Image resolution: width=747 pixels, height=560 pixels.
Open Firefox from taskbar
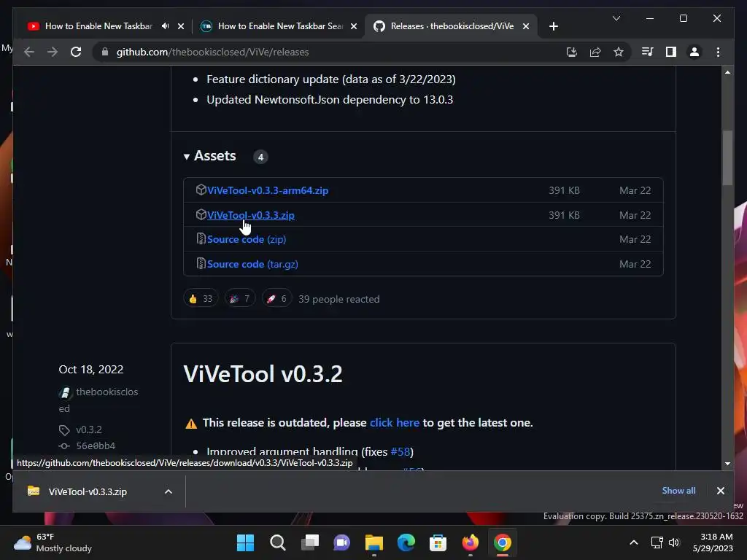[x=471, y=542]
